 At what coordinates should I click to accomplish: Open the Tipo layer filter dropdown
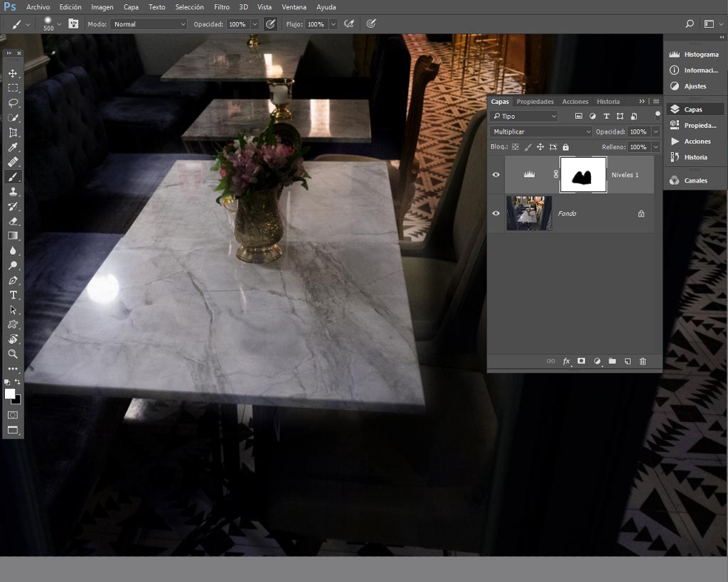524,116
